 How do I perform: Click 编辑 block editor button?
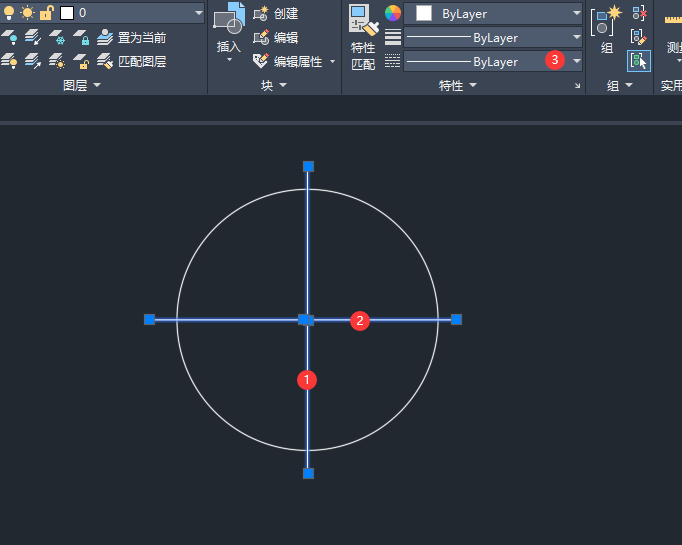pos(276,37)
